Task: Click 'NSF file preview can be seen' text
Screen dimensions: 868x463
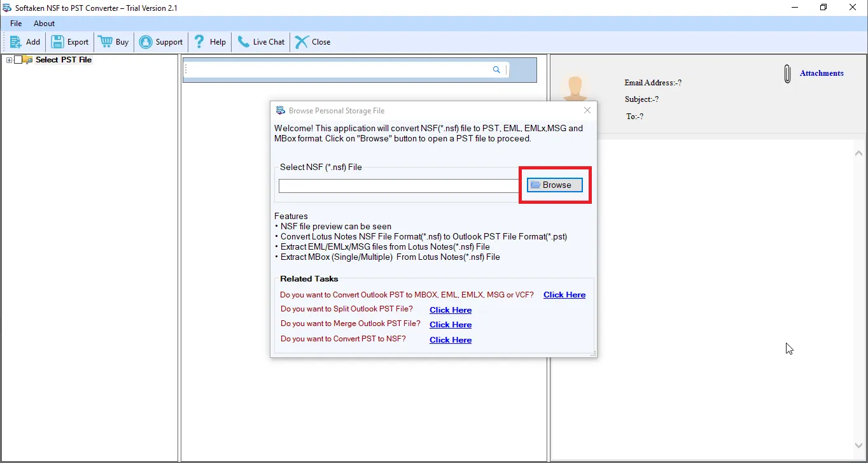Action: 336,226
